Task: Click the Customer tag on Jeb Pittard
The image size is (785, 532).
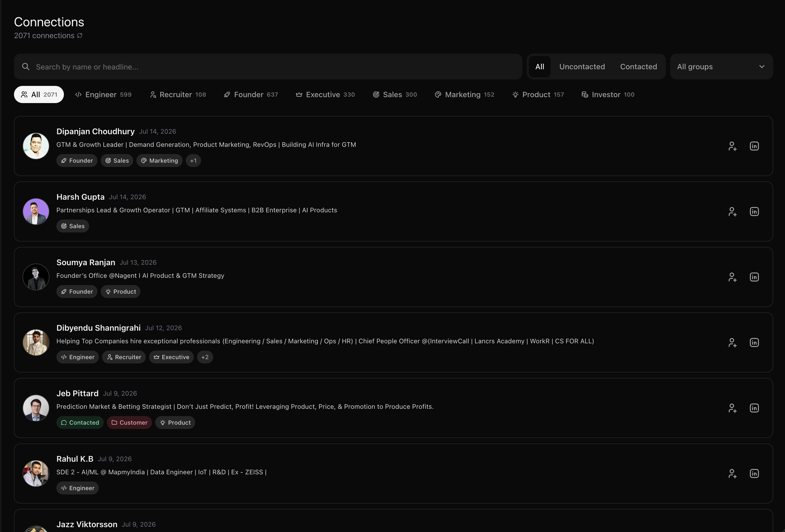Action: [x=129, y=422]
